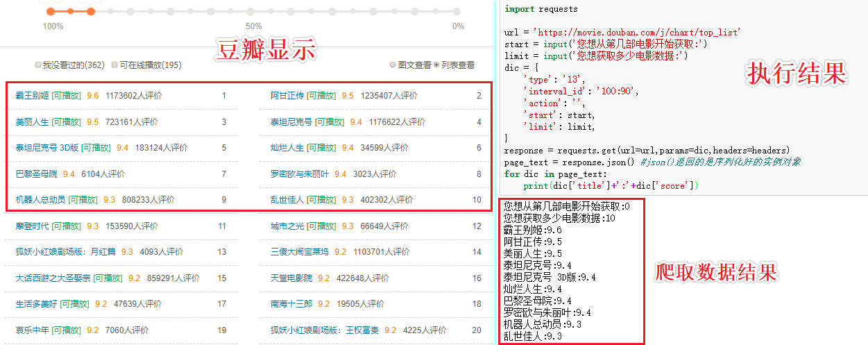Open the rank 4 泰坦尼克号 movie link
868x345 pixels.
[292, 122]
